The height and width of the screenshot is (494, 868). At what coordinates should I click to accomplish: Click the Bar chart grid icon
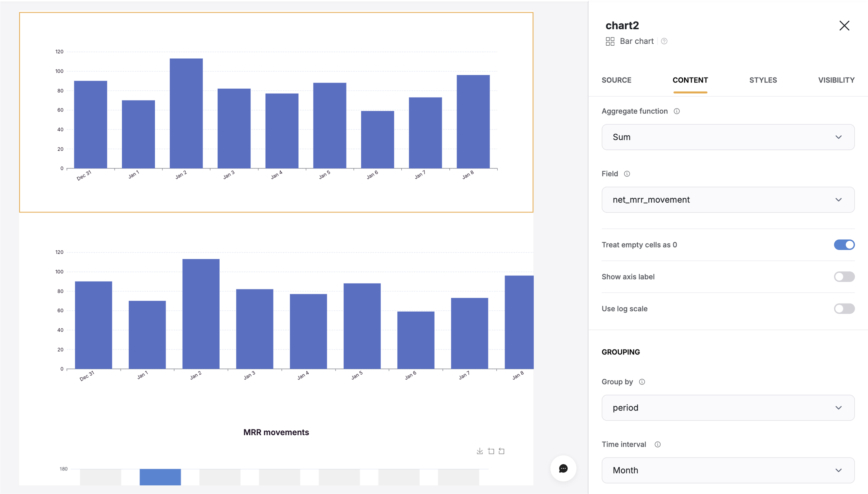coord(610,41)
